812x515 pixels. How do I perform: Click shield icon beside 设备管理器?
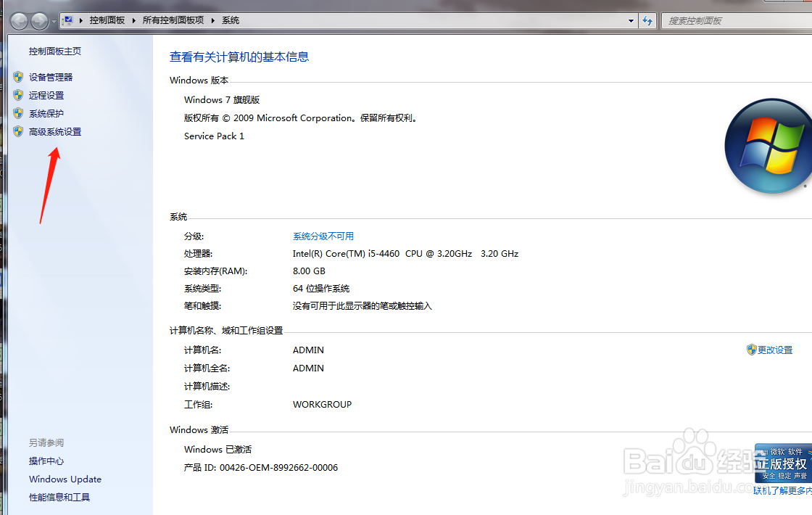coord(18,77)
